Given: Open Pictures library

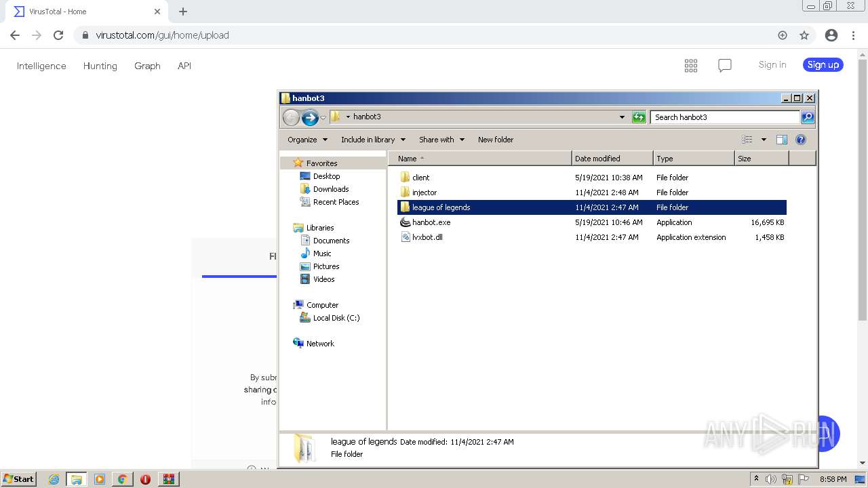Looking at the screenshot, I should click(326, 266).
